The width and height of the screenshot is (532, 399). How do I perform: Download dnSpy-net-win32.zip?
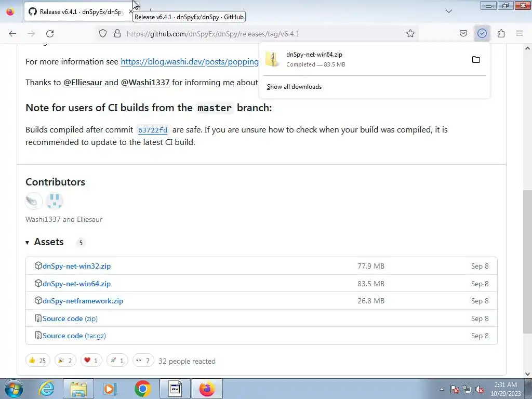pyautogui.click(x=77, y=267)
